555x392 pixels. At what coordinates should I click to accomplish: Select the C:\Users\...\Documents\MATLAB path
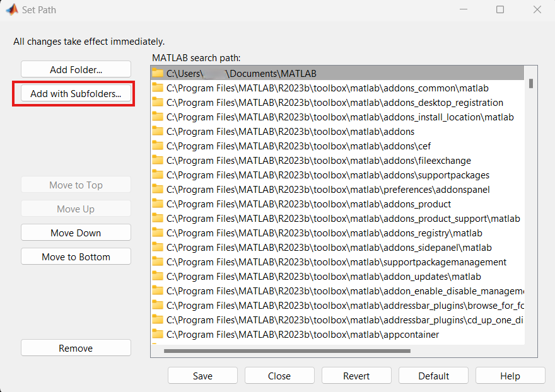337,73
